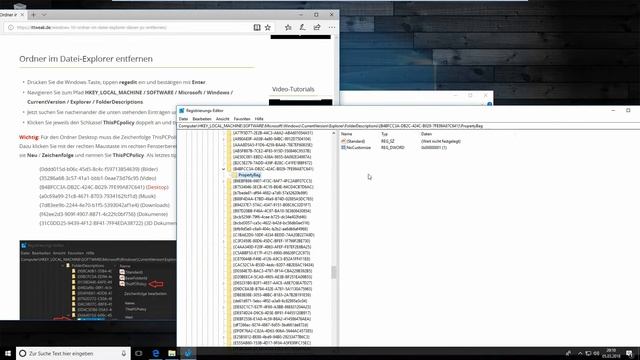Click the Registry Editor address path bar
640x360 pixels.
tap(408, 126)
